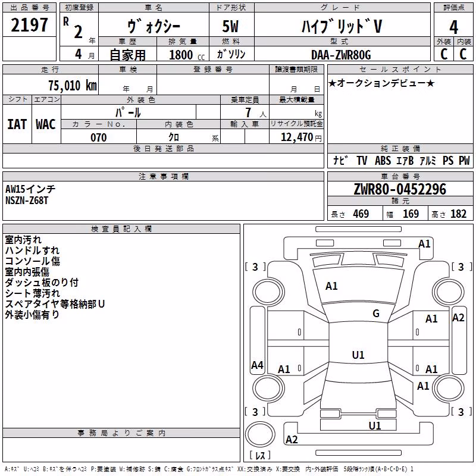Select the spare tire circle above レス
Screen dimensions: 476x476
point(260,434)
